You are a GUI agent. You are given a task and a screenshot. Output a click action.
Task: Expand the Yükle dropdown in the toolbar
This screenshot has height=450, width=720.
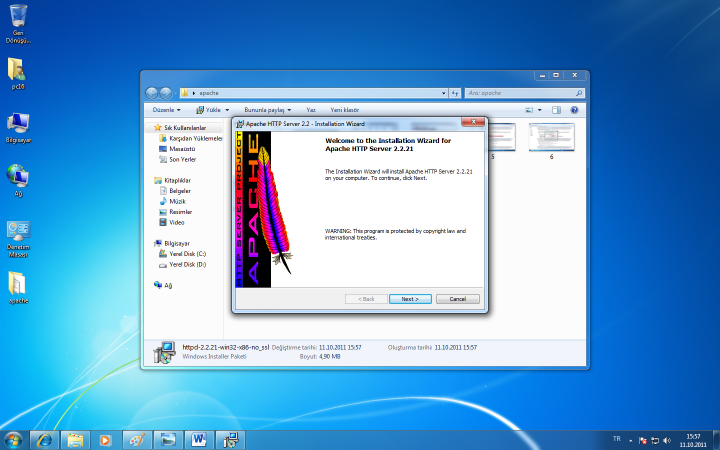[214, 109]
